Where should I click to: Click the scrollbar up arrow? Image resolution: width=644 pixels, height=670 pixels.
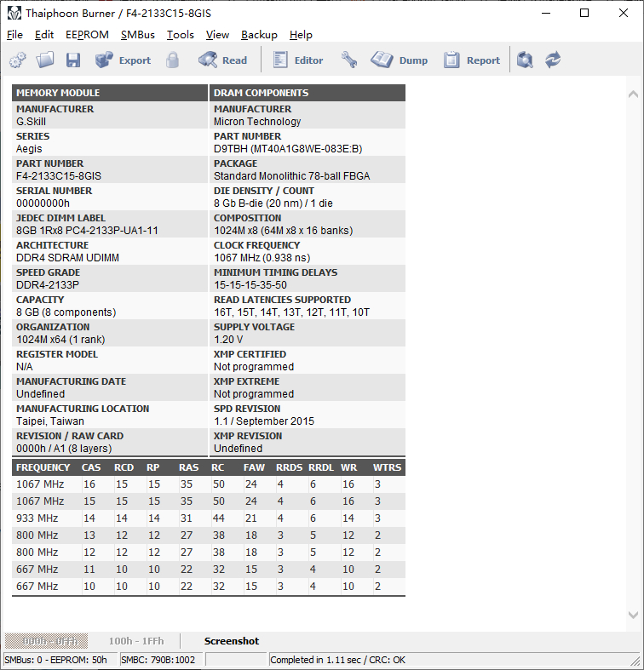pos(633,94)
